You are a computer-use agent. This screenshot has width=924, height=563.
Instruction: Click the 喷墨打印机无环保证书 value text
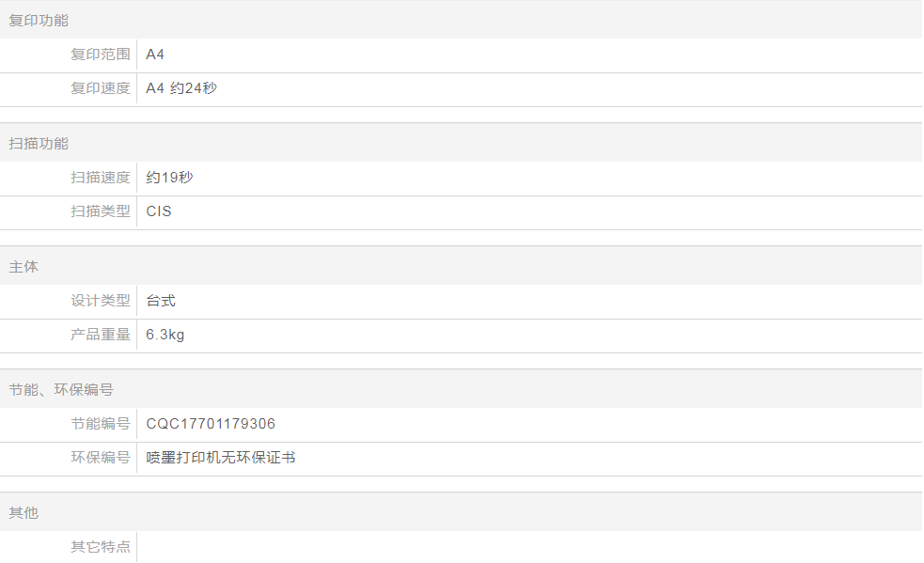coord(221,458)
